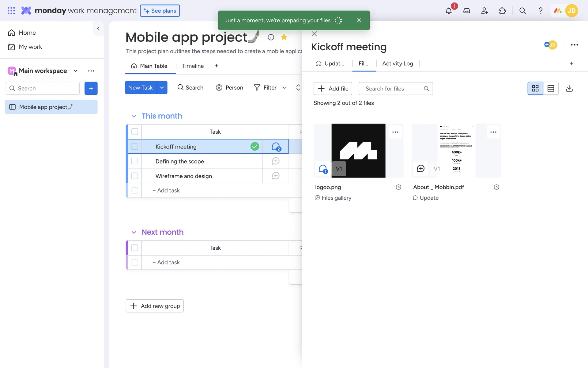Open Kickoff meeting updates conversation icon
Screen dimensions: 588x368
click(x=276, y=147)
